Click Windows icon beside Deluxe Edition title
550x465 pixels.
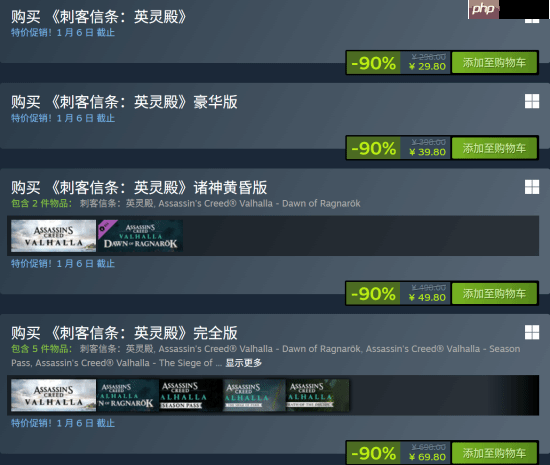click(x=532, y=101)
